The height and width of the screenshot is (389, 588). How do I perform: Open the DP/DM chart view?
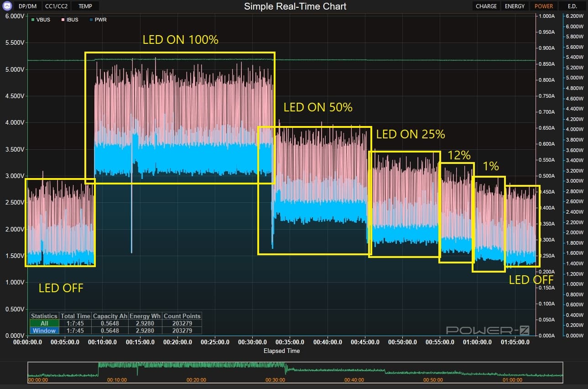click(x=27, y=6)
